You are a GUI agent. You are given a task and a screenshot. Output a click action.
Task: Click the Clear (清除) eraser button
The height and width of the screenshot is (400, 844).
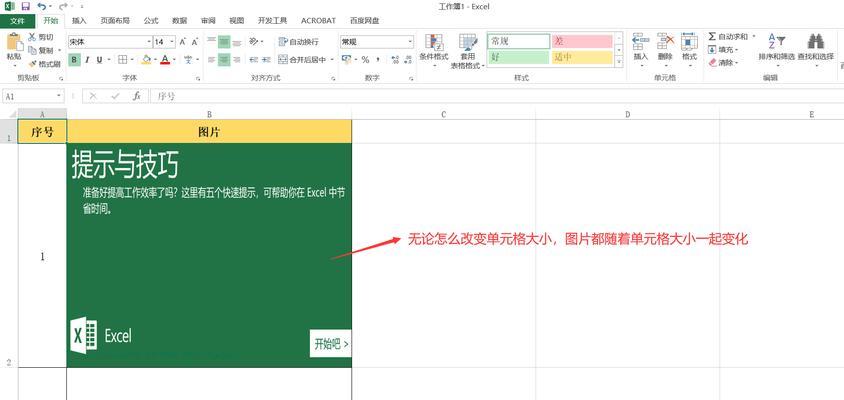(722, 63)
